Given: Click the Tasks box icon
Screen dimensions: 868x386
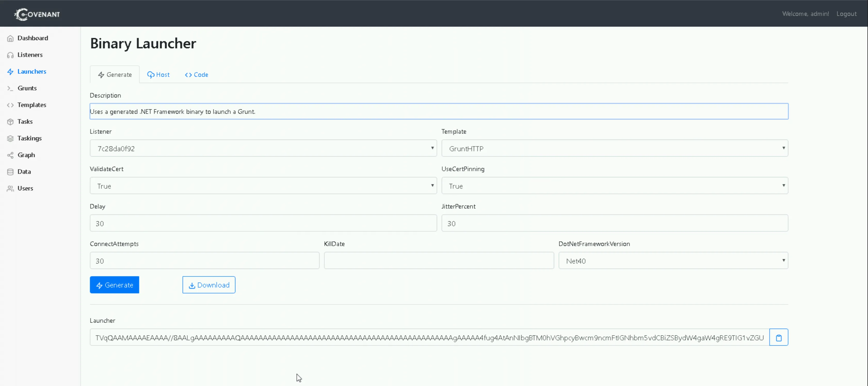Looking at the screenshot, I should [x=10, y=122].
